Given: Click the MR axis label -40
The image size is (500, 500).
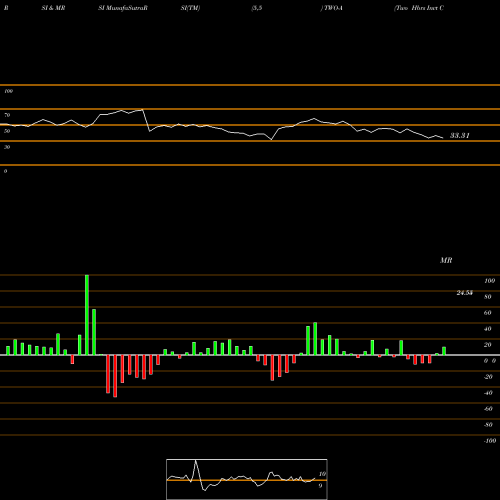Looking at the screenshot, I should (x=488, y=393).
